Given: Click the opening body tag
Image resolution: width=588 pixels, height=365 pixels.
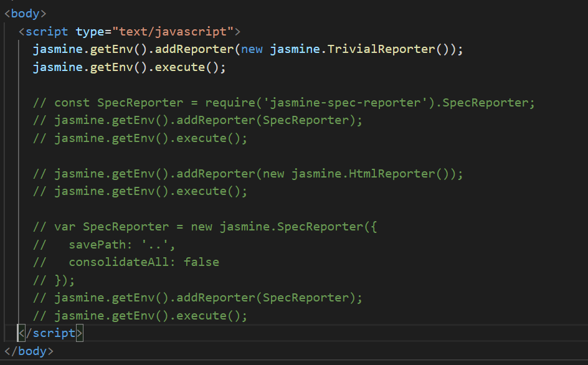Looking at the screenshot, I should click(25, 14).
